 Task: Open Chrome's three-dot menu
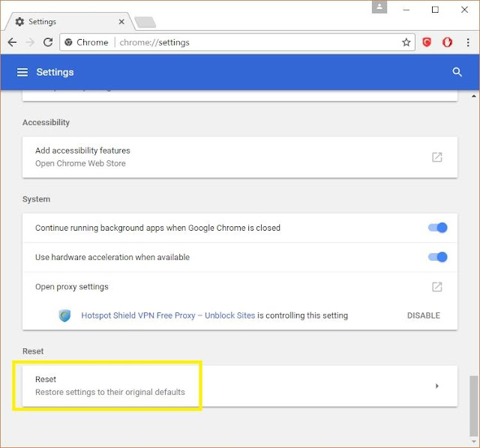[x=468, y=42]
